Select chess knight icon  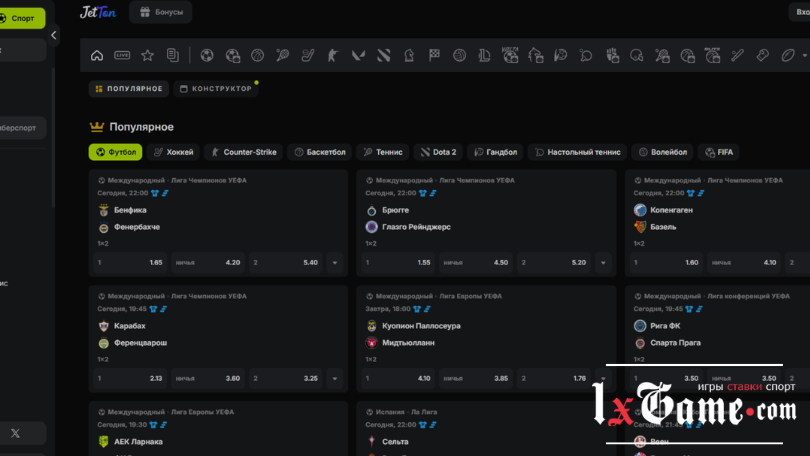click(x=409, y=55)
